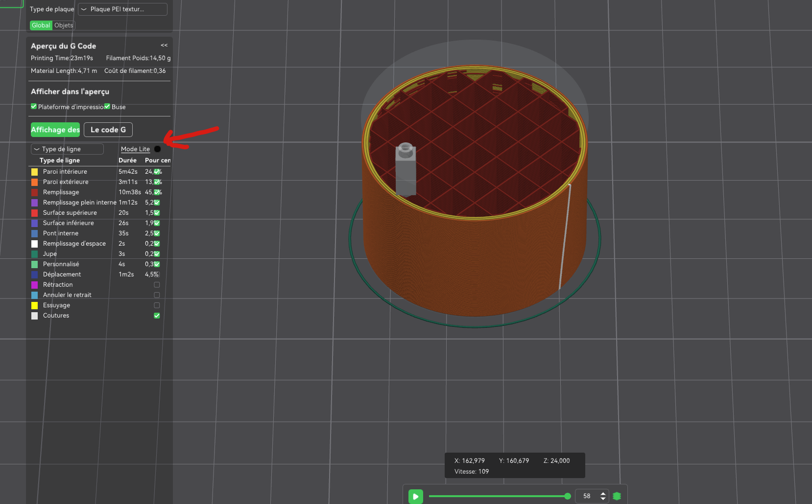This screenshot has height=504, width=812.
Task: Click the white Coutures color square
Action: pyautogui.click(x=35, y=316)
